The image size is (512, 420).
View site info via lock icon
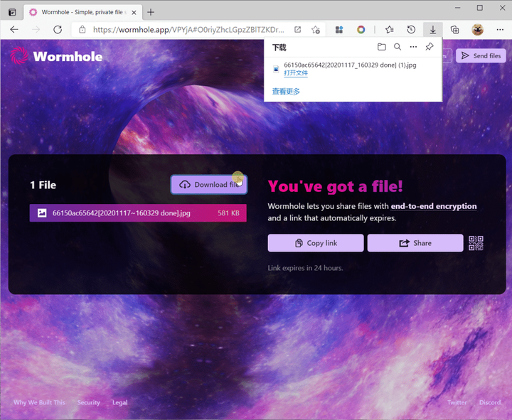(82, 30)
